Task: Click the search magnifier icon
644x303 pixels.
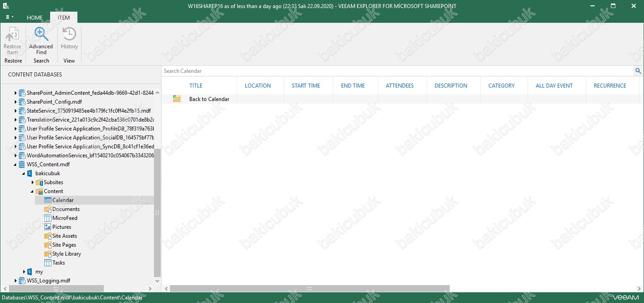Action: pos(638,71)
